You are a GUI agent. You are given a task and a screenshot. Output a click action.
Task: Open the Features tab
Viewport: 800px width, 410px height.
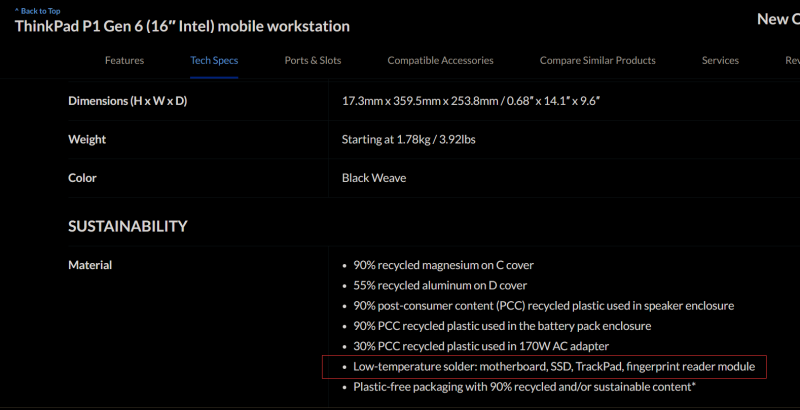(124, 60)
